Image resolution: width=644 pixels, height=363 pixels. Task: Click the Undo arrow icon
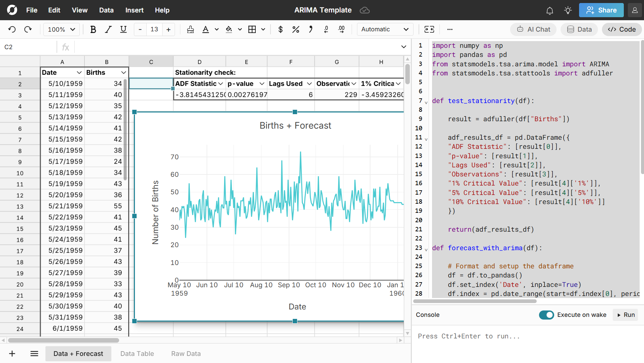pos(12,29)
